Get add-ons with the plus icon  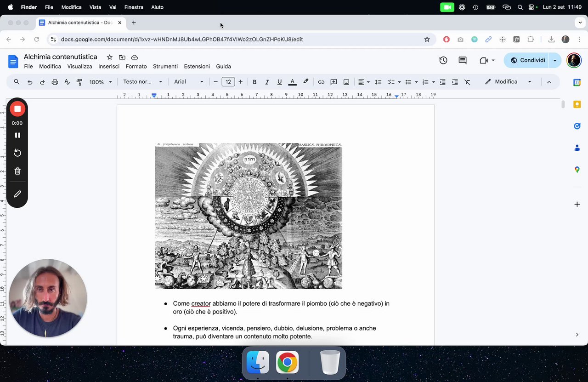577,204
